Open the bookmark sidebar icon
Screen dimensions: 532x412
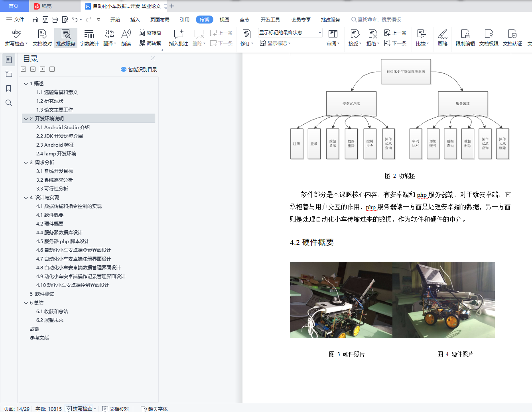pos(9,88)
